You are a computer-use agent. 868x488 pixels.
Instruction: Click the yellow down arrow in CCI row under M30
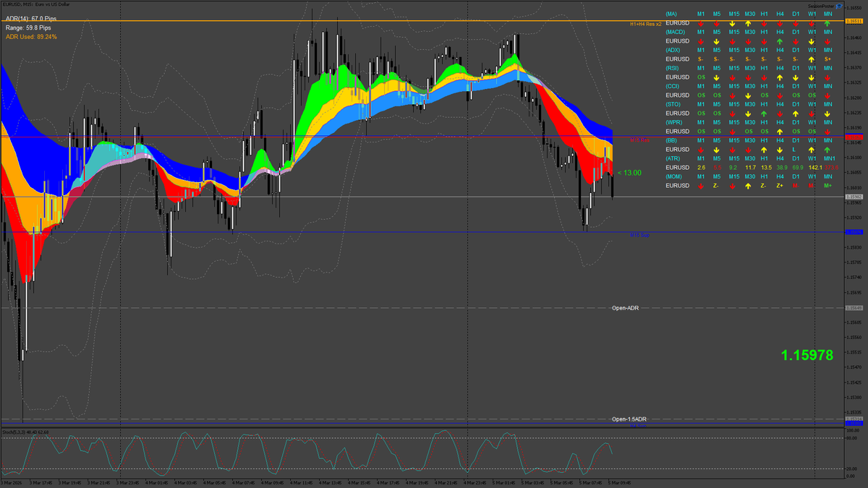748,95
